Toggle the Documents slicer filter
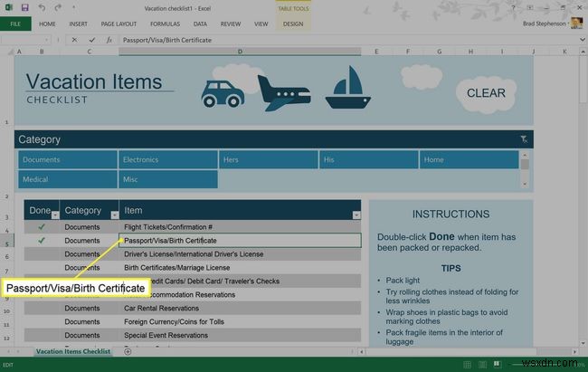The width and height of the screenshot is (588, 372). click(68, 159)
